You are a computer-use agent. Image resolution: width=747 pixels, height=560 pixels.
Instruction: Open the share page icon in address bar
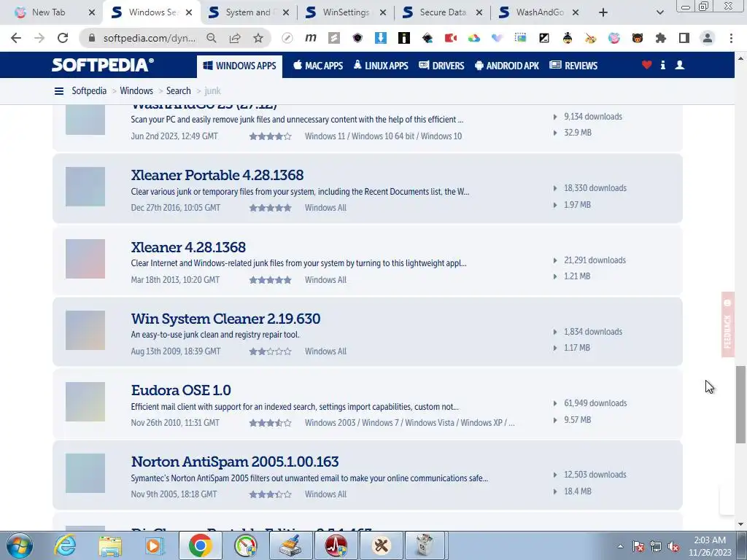point(235,38)
